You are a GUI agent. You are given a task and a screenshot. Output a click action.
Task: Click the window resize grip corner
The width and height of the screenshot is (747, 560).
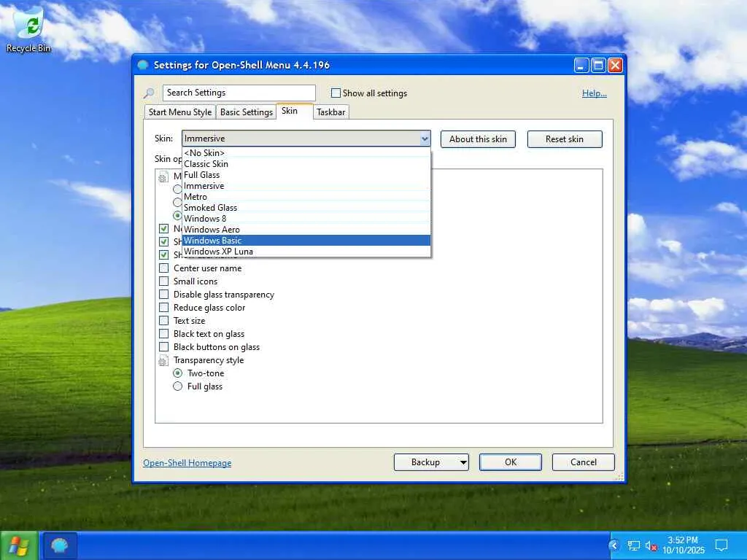pyautogui.click(x=620, y=477)
